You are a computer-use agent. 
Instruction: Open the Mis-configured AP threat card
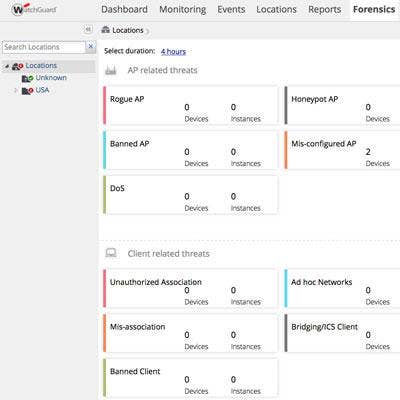(x=342, y=150)
